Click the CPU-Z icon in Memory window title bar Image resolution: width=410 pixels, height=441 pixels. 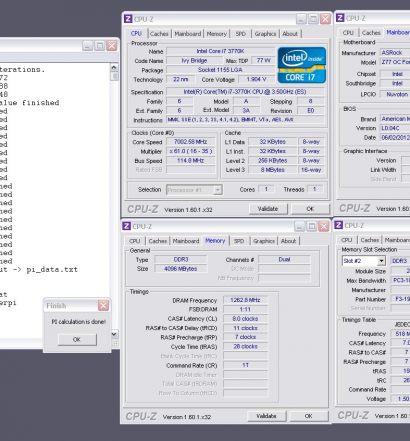126,226
